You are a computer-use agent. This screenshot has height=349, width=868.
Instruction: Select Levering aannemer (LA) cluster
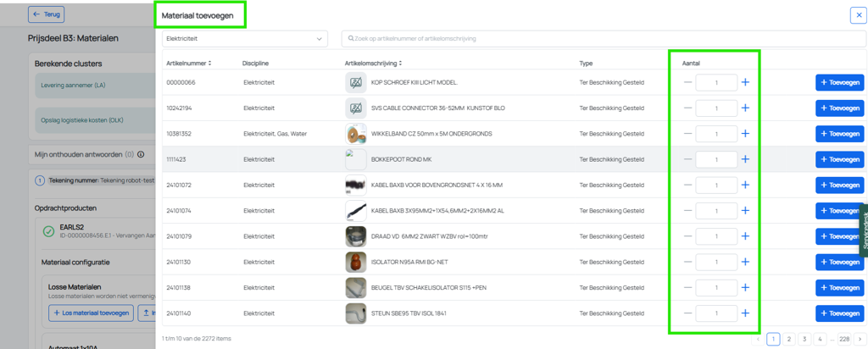(95, 86)
